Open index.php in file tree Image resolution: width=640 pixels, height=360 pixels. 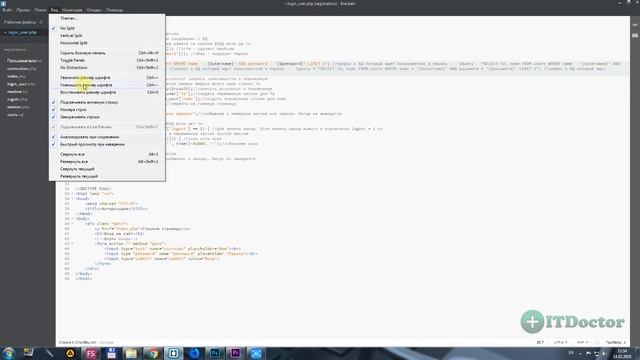(x=16, y=76)
